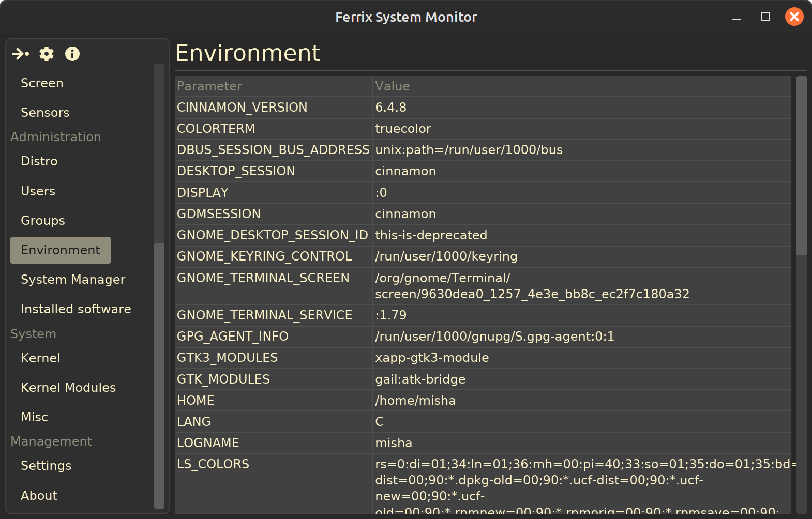Click the sidebar navigation scrollbar

pos(159,375)
